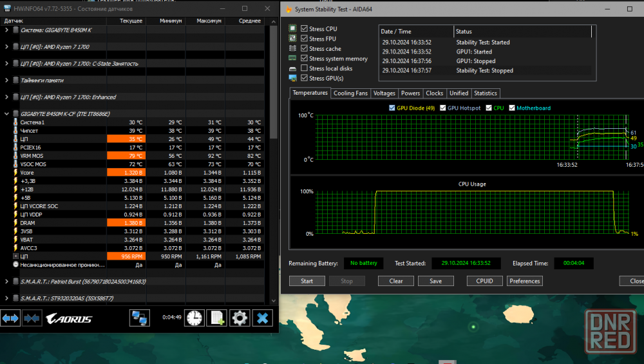Enable the Stress local disks checkbox
The image size is (644, 364).
[x=305, y=68]
